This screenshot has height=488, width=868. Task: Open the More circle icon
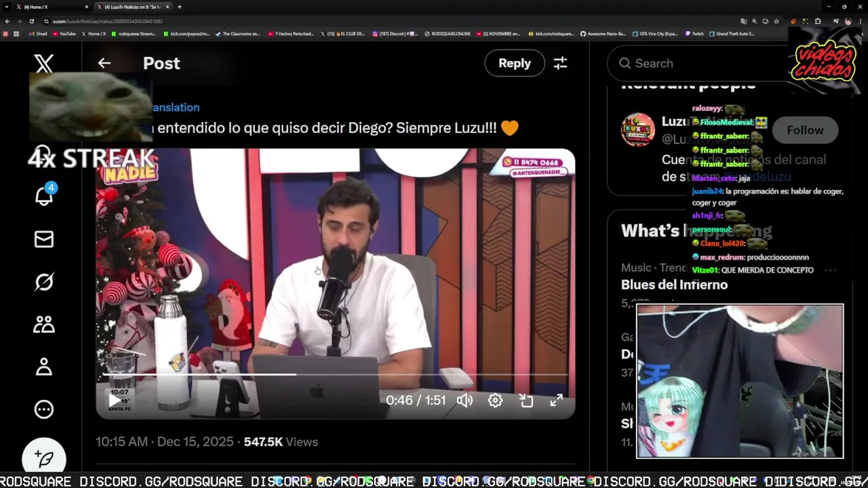tap(44, 409)
